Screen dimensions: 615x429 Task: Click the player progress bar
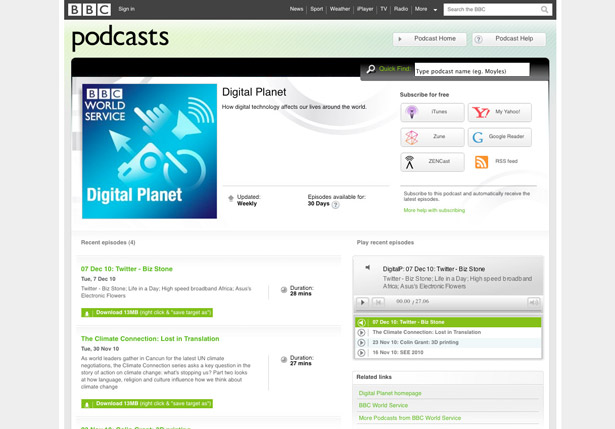[x=448, y=311]
